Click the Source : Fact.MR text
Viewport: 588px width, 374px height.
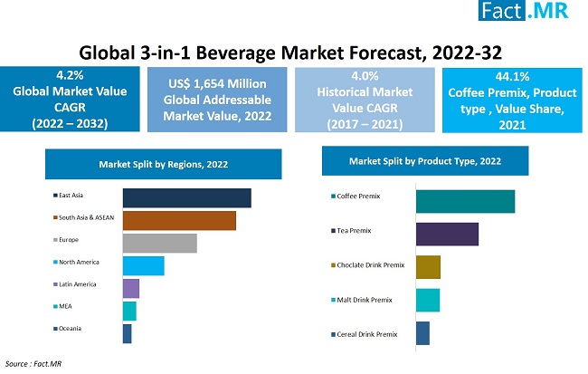(x=33, y=364)
